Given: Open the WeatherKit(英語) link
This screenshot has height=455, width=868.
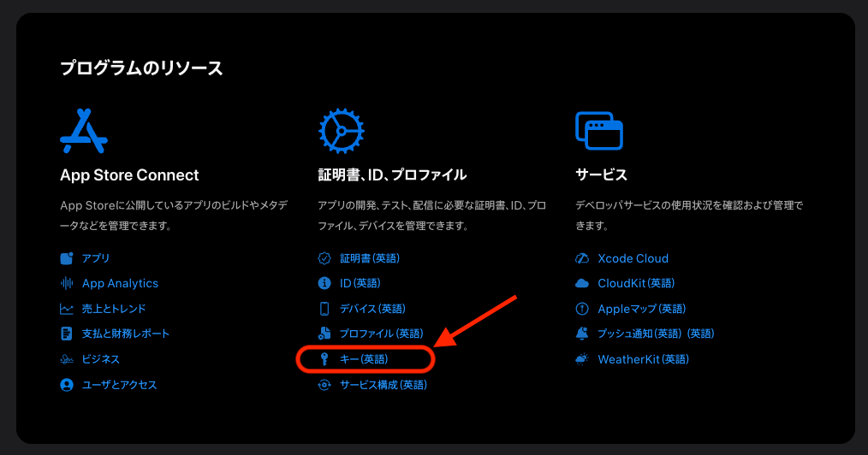Looking at the screenshot, I should pyautogui.click(x=643, y=359).
